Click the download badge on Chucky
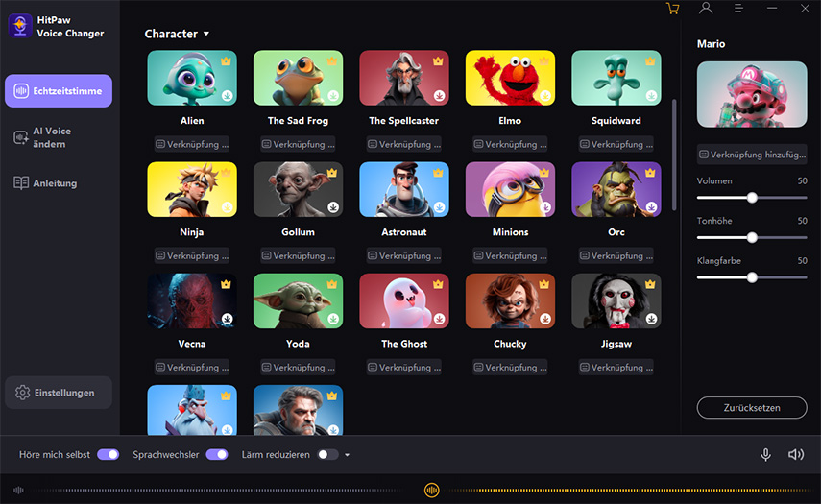 545,319
